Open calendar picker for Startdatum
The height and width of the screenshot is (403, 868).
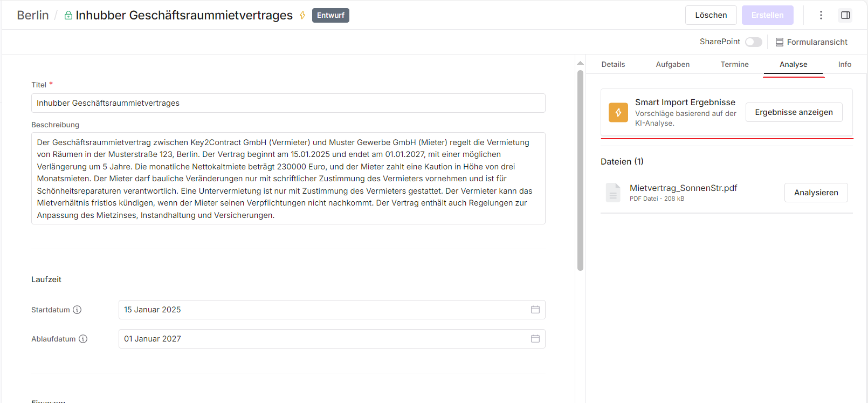535,310
